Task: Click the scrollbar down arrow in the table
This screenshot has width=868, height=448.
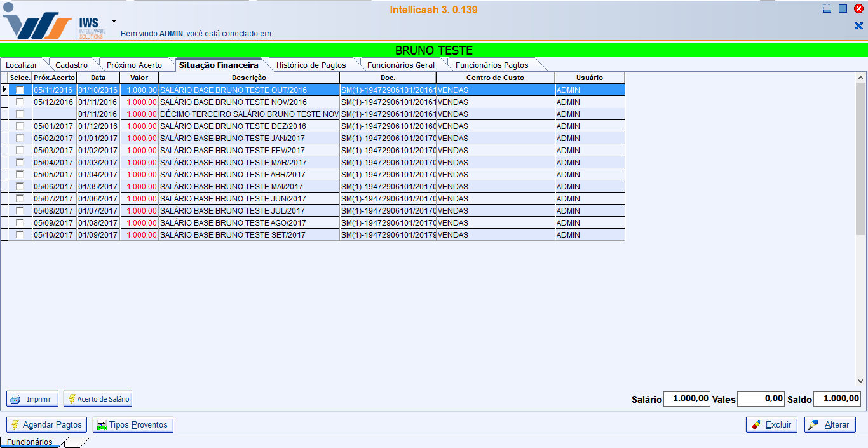Action: point(861,381)
